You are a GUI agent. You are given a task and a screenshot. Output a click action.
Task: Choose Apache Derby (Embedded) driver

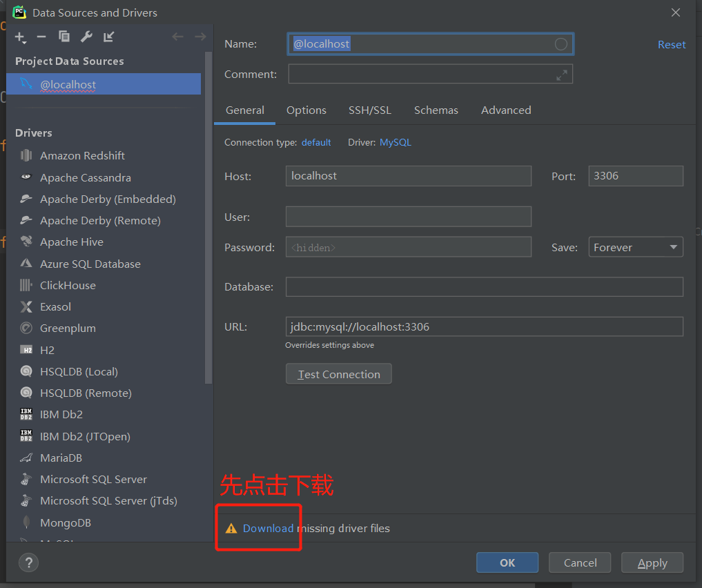pos(108,199)
